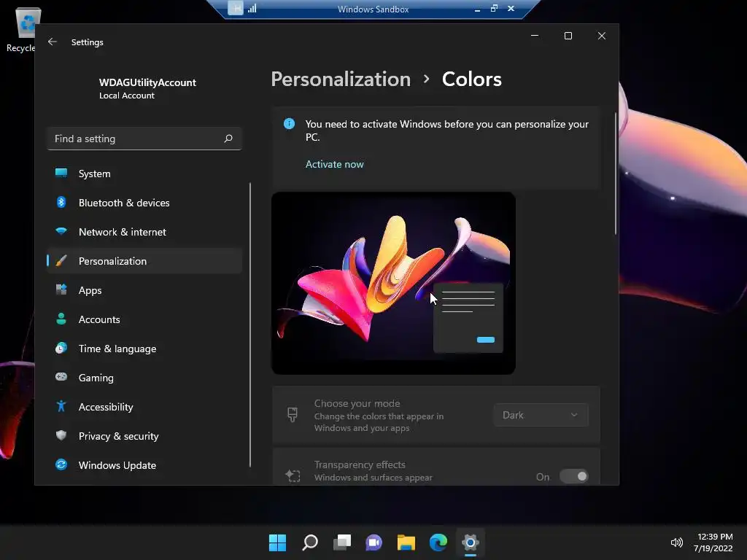The image size is (747, 560).
Task: Maximize the Settings window
Action: (568, 36)
